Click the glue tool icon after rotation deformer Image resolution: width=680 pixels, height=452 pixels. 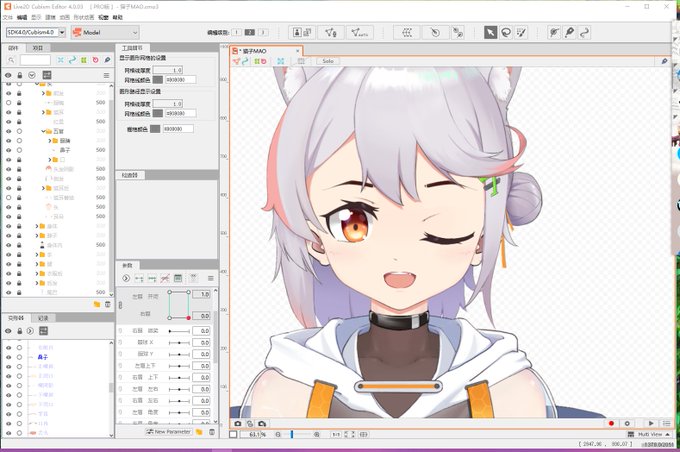click(458, 33)
